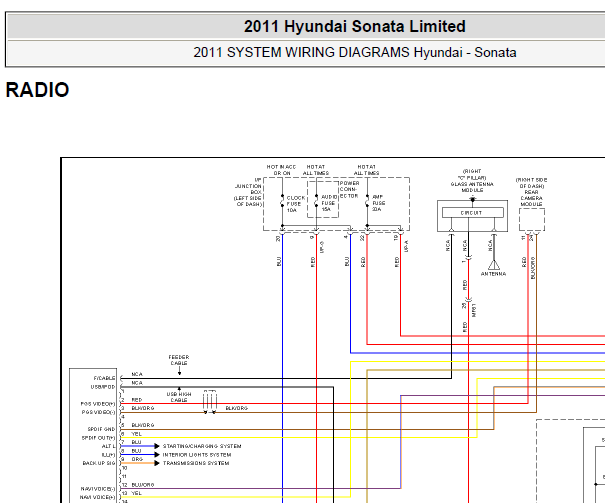This screenshot has height=503, width=605.
Task: Click the 'NAVI VOICE(+)' terminal label
Action: coord(97,497)
